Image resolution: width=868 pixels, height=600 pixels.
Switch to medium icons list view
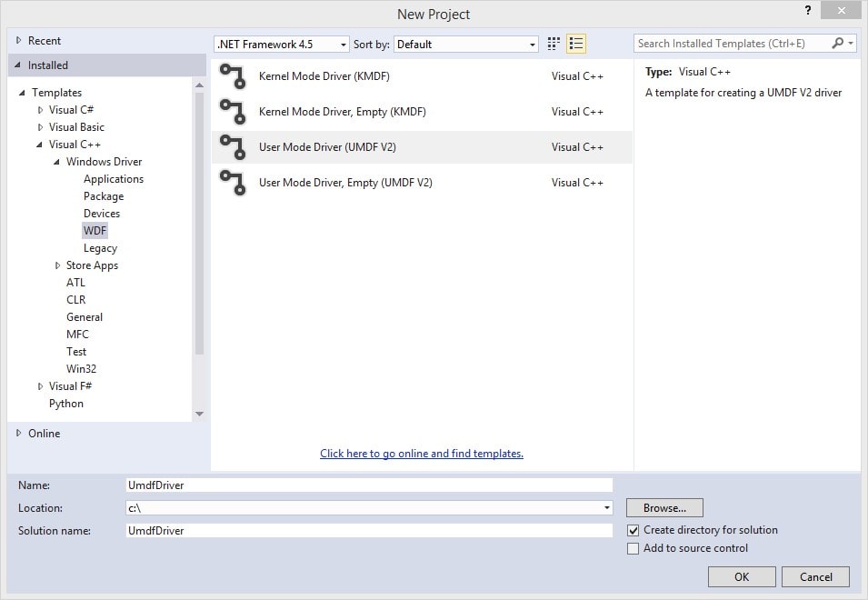coord(576,44)
